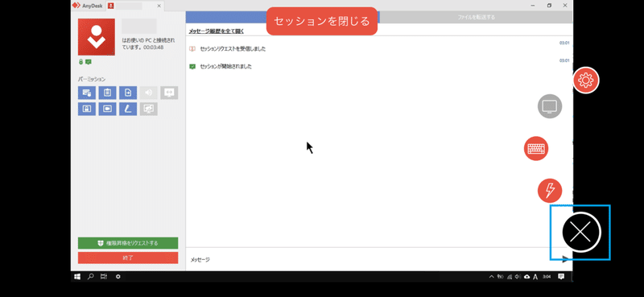Open the lightning bolt actions bubble

coord(550,191)
